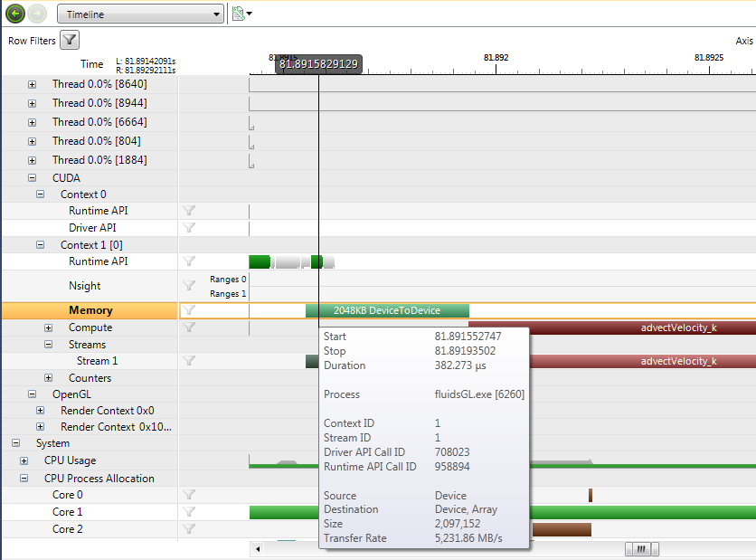Click the grayed forward navigation arrow

tap(37, 14)
